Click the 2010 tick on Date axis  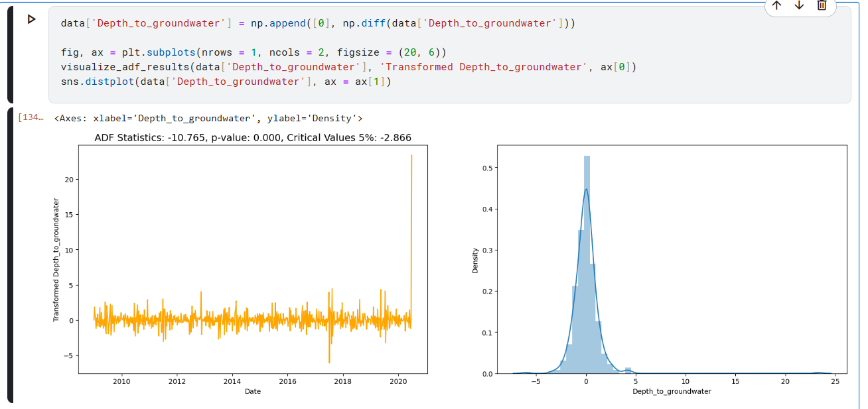click(x=121, y=381)
